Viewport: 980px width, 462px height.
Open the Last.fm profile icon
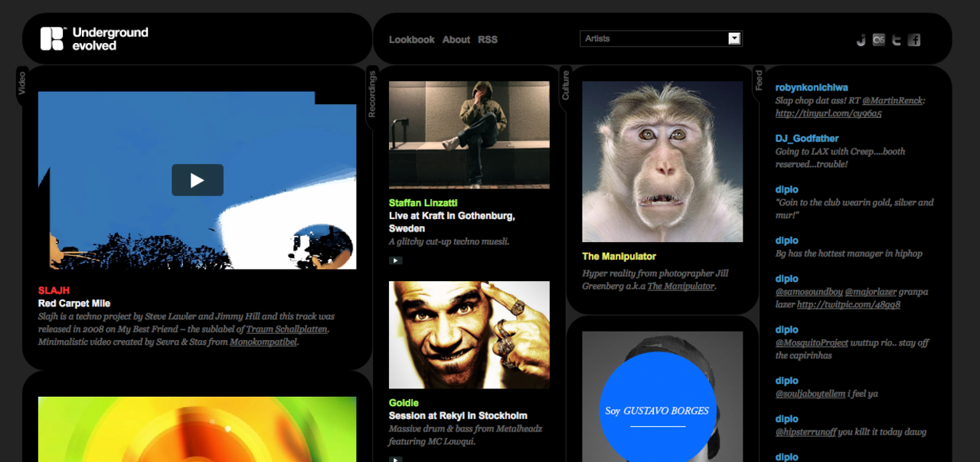877,39
